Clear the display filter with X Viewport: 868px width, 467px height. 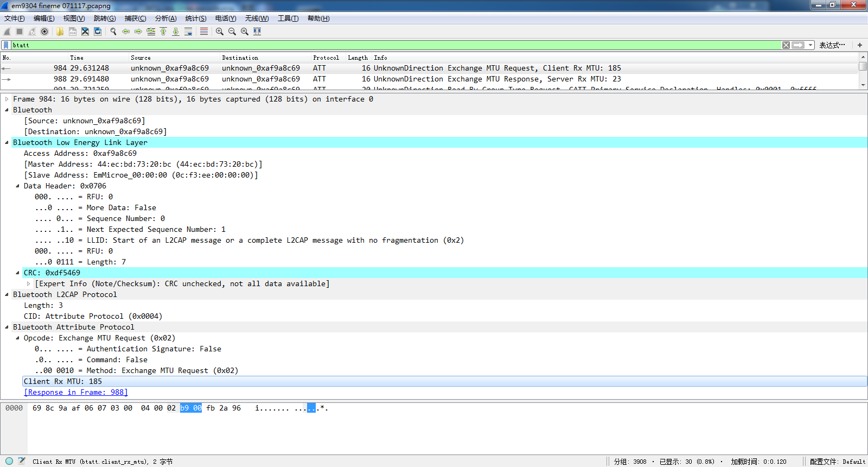(x=786, y=45)
